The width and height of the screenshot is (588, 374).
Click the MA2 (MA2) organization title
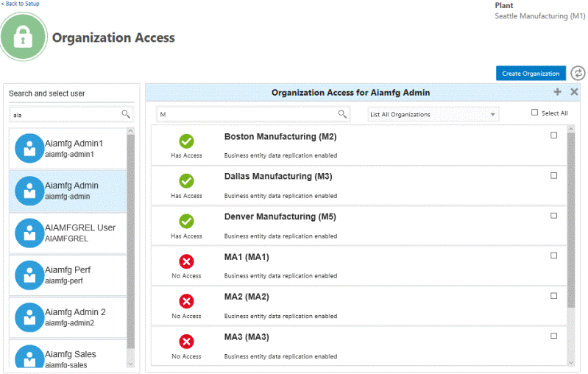coord(247,297)
